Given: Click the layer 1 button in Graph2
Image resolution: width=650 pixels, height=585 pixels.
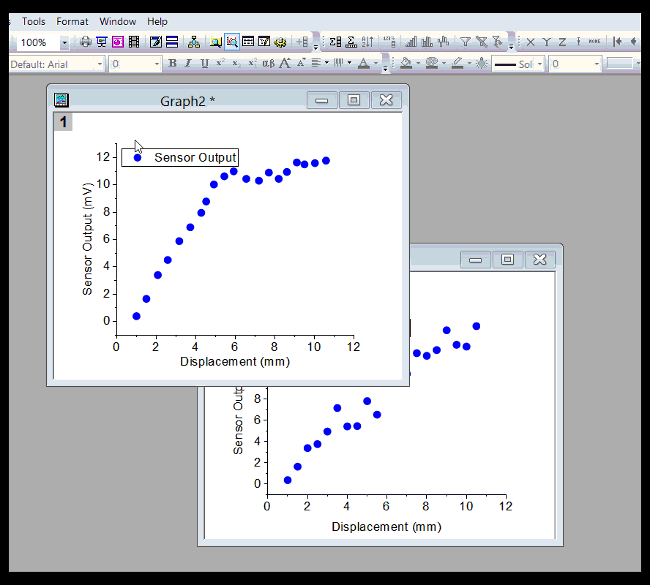Looking at the screenshot, I should coord(63,122).
